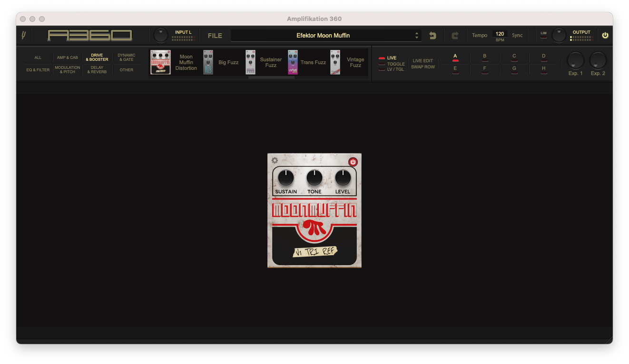The width and height of the screenshot is (629, 364).
Task: Select the AMP & CAB category
Action: point(68,57)
